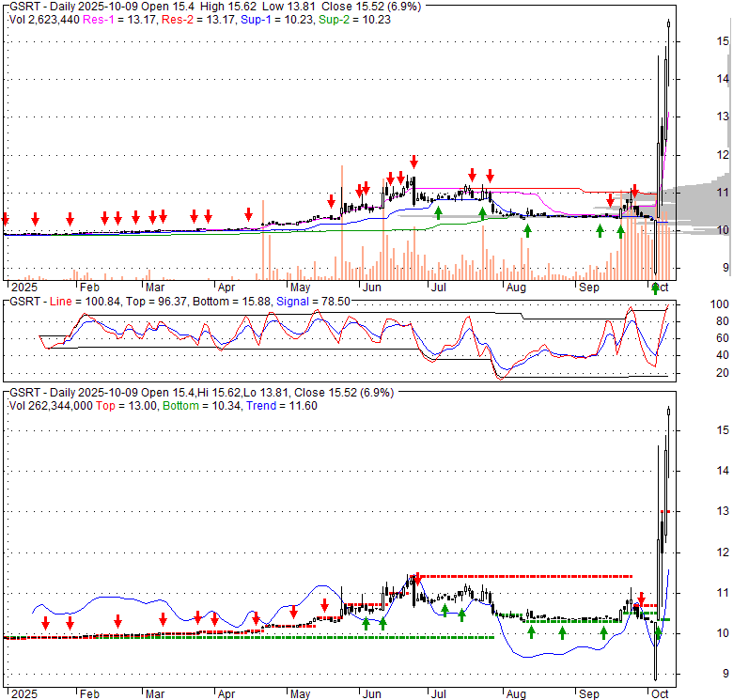Click the 2025 label on top chart axis

click(24, 288)
